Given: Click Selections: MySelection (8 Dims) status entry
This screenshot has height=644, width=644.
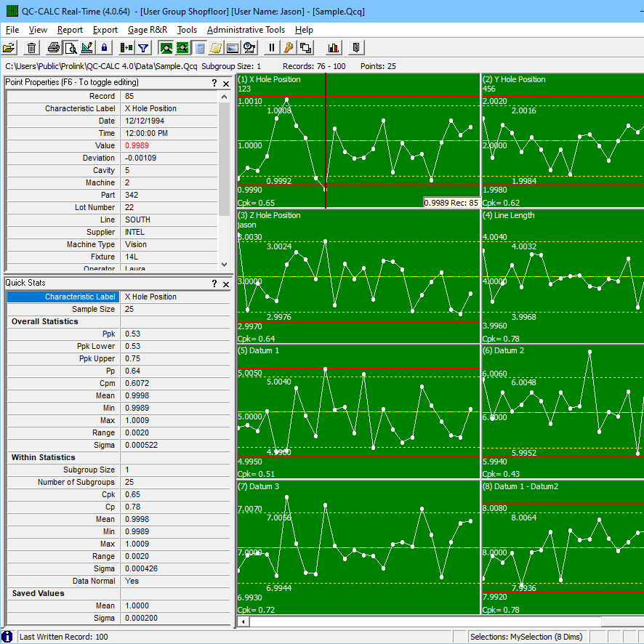Looking at the screenshot, I should click(526, 637).
